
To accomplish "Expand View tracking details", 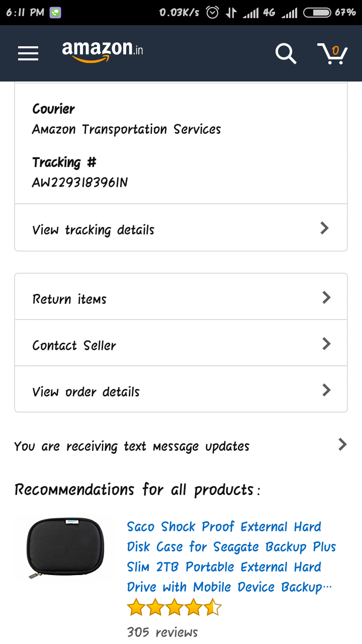I will (181, 229).
